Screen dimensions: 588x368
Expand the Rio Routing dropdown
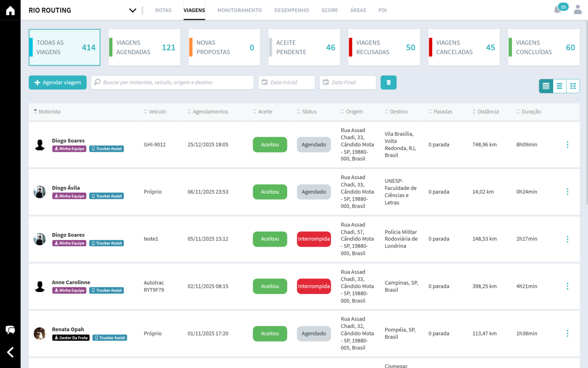[x=132, y=11]
